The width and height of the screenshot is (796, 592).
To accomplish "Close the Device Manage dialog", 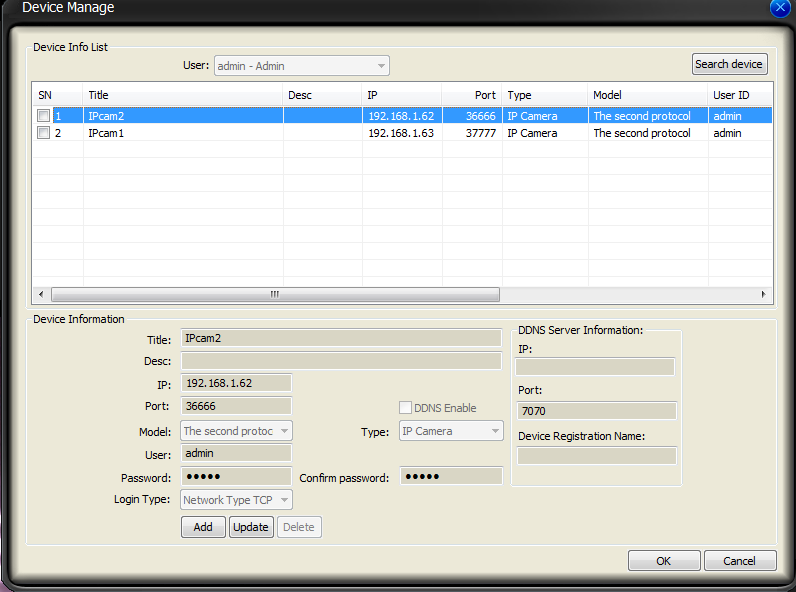I will pos(781,8).
